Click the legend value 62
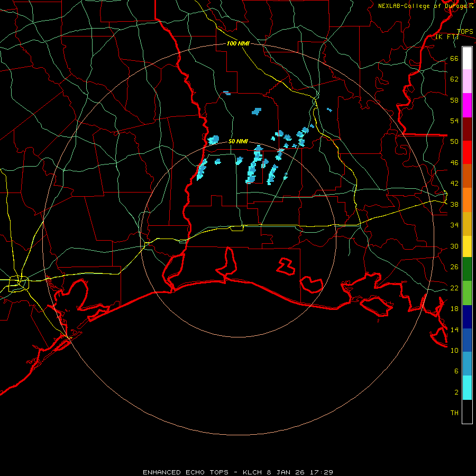The width and height of the screenshot is (476, 476). 454,79
